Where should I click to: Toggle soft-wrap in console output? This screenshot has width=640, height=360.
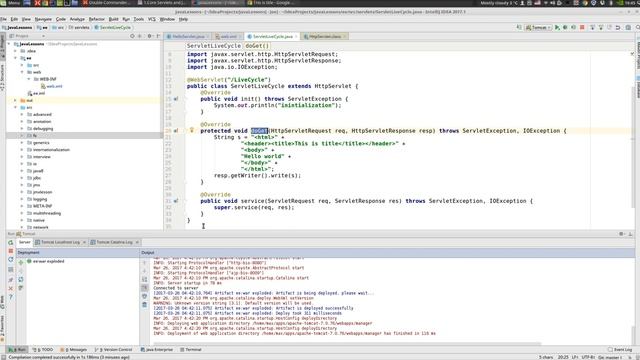(x=144, y=279)
